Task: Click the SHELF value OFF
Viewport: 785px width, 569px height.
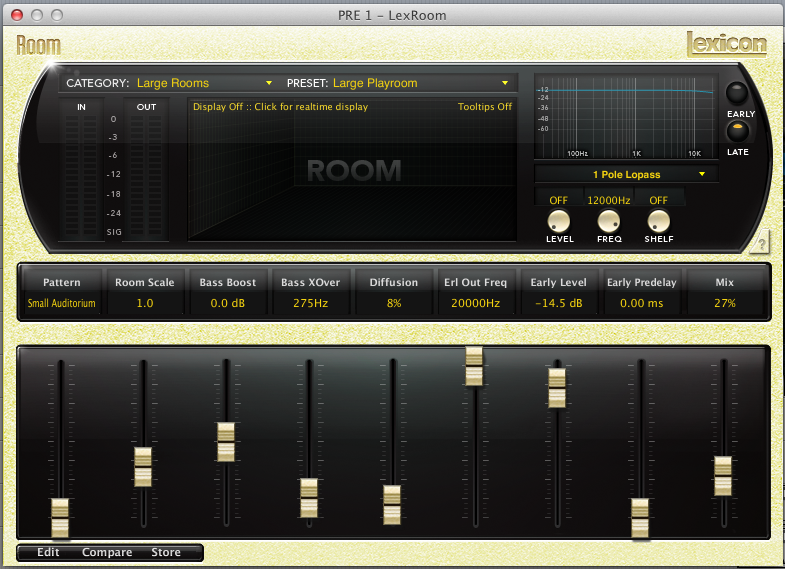Action: pos(658,200)
